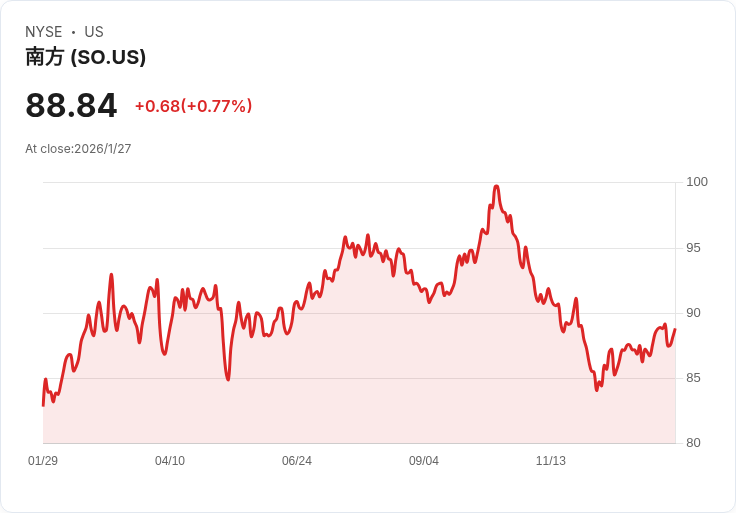Select the 09/04 date axis label
This screenshot has height=513, width=736.
[x=424, y=461]
